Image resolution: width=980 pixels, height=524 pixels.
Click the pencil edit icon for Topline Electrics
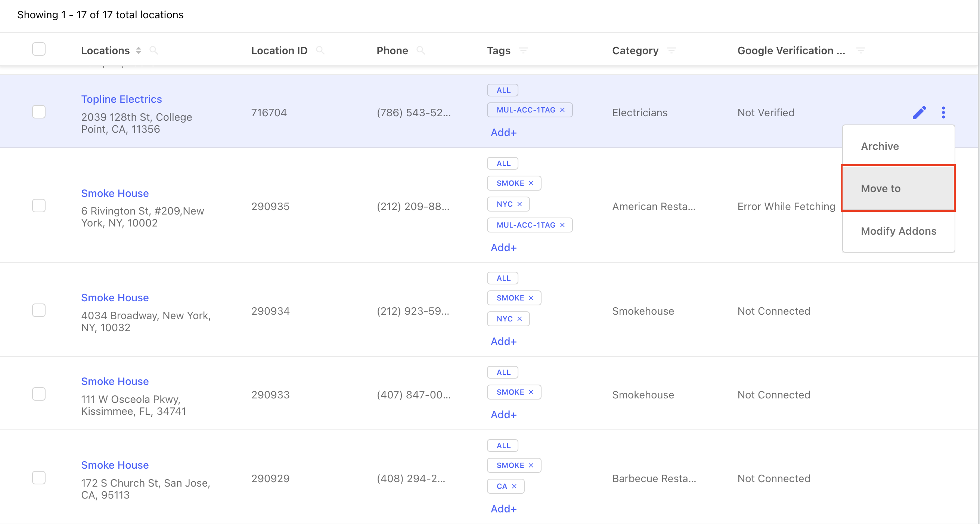(919, 112)
